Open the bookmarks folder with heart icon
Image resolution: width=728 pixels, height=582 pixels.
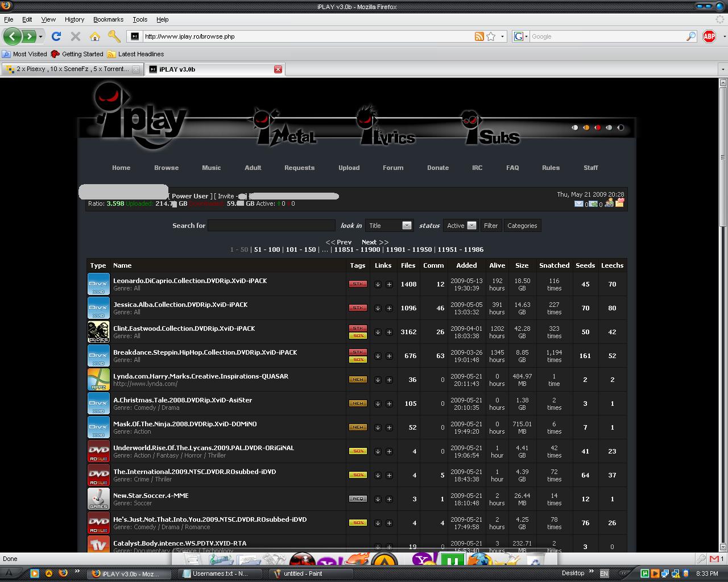tap(619, 202)
